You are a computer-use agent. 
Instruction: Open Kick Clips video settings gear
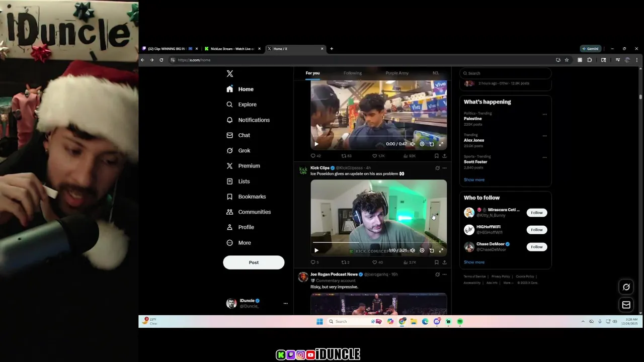[422, 250]
